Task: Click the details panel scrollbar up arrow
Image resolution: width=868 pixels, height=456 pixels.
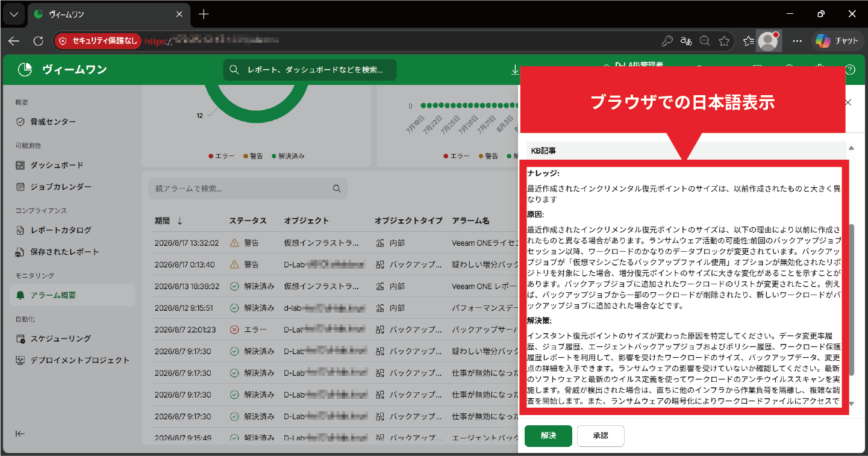Action: (x=851, y=148)
